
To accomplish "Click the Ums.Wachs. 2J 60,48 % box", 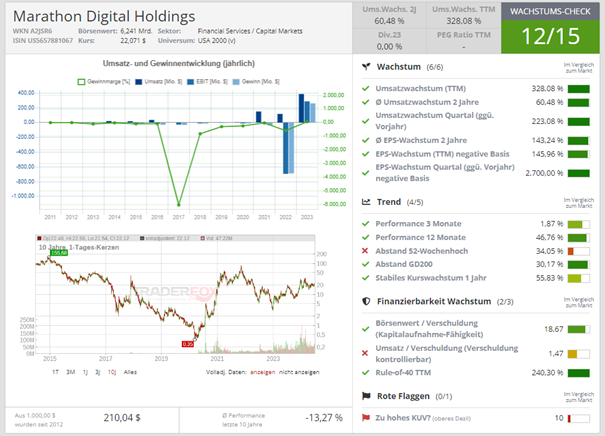I will [389, 15].
